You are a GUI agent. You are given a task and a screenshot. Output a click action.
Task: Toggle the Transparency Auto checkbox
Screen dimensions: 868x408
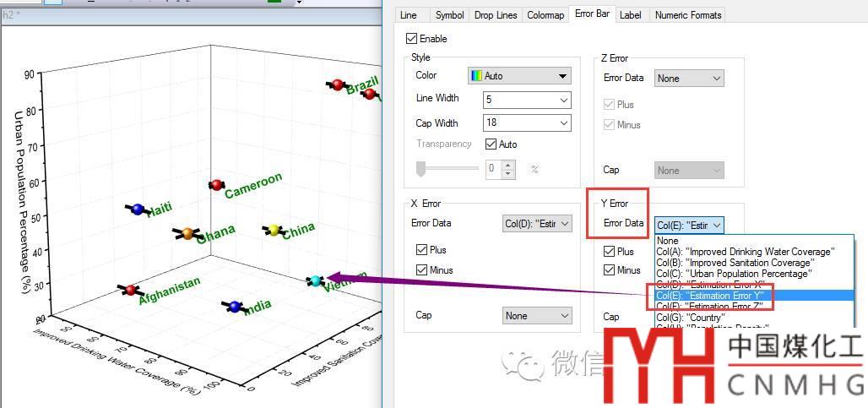click(491, 144)
